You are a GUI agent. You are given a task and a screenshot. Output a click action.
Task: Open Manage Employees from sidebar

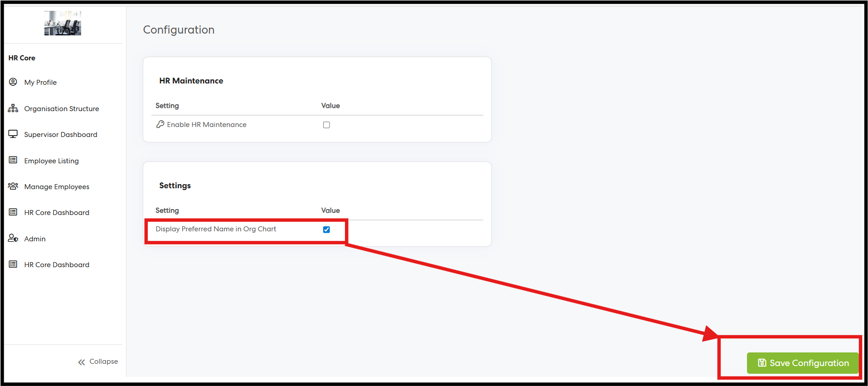point(57,187)
